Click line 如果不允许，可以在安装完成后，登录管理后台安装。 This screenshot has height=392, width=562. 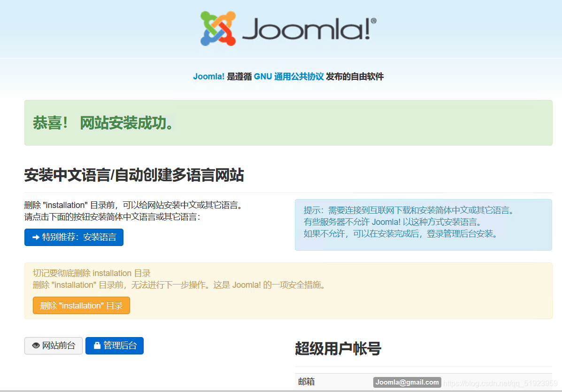[x=401, y=234]
